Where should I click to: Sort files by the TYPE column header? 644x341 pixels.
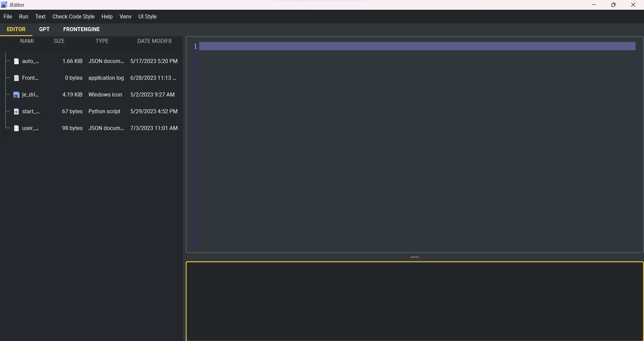(102, 41)
